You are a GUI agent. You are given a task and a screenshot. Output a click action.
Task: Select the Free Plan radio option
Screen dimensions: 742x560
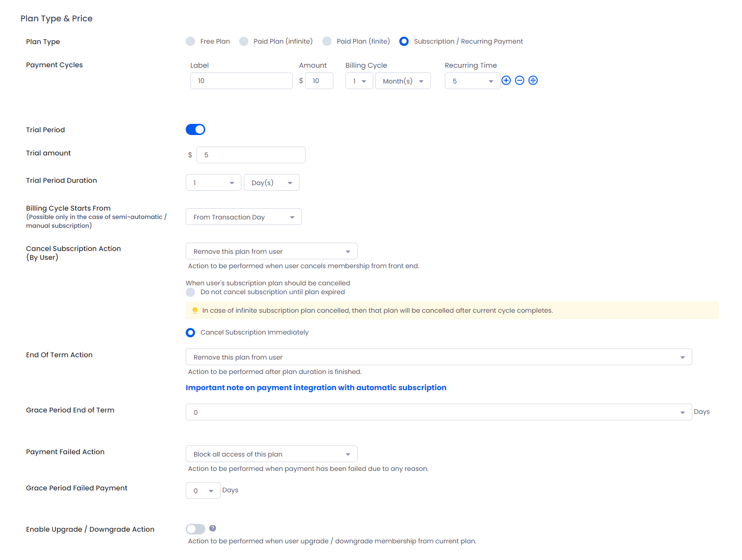[190, 41]
